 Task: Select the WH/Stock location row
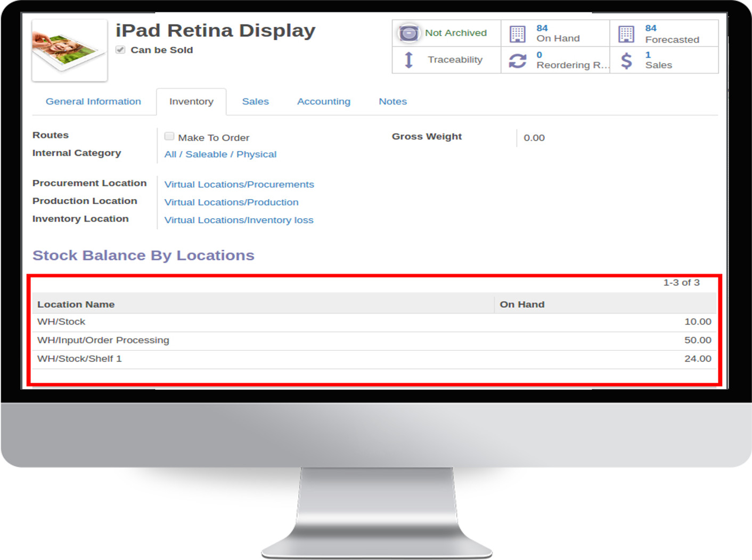pyautogui.click(x=374, y=322)
